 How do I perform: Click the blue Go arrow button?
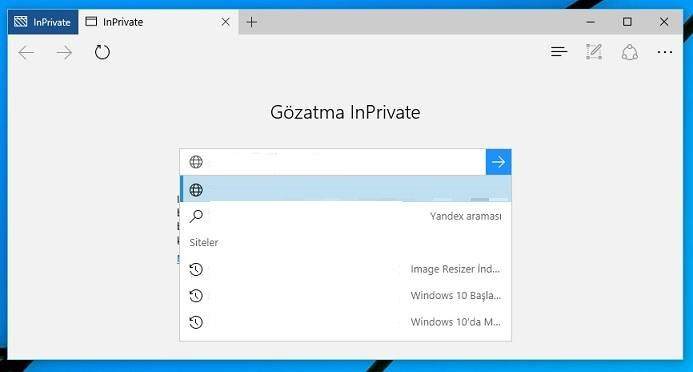point(499,162)
